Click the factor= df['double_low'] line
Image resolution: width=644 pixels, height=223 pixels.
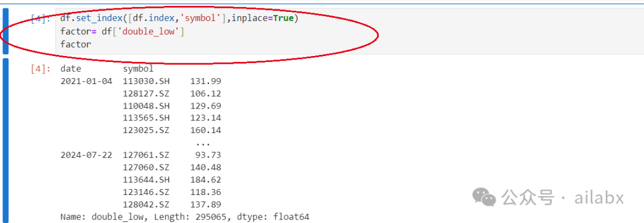(122, 31)
